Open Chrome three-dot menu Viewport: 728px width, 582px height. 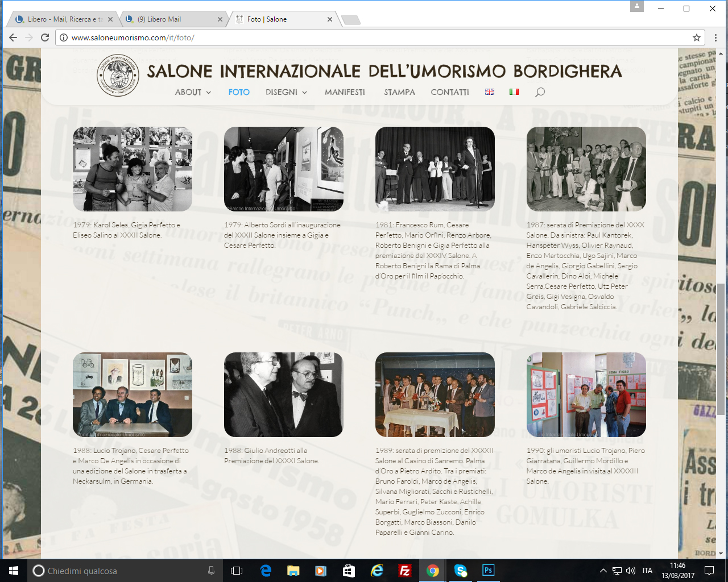coord(715,38)
